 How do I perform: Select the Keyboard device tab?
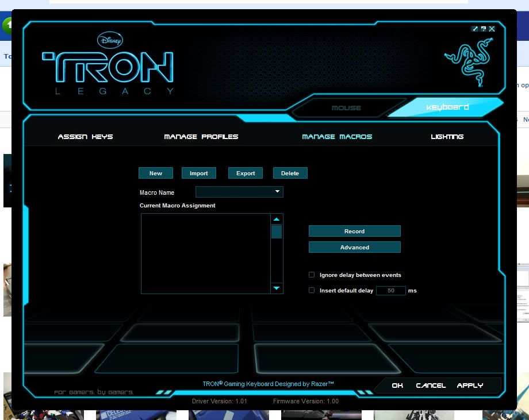pos(447,107)
